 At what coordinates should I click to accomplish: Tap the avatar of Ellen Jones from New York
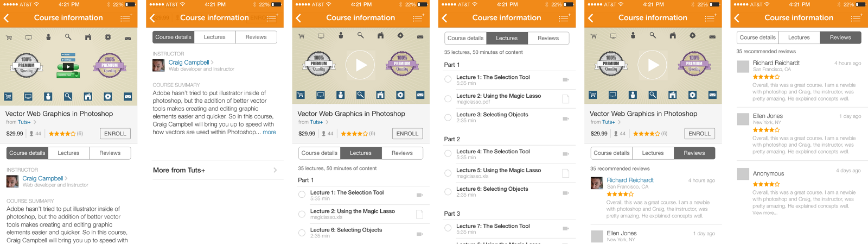coord(743,120)
